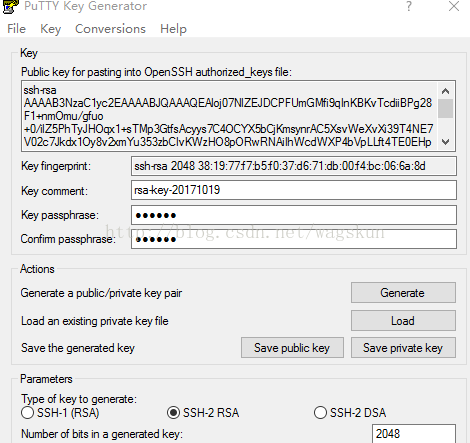Click the public key scrollbar up arrow
This screenshot has width=470, height=443.
[445, 91]
